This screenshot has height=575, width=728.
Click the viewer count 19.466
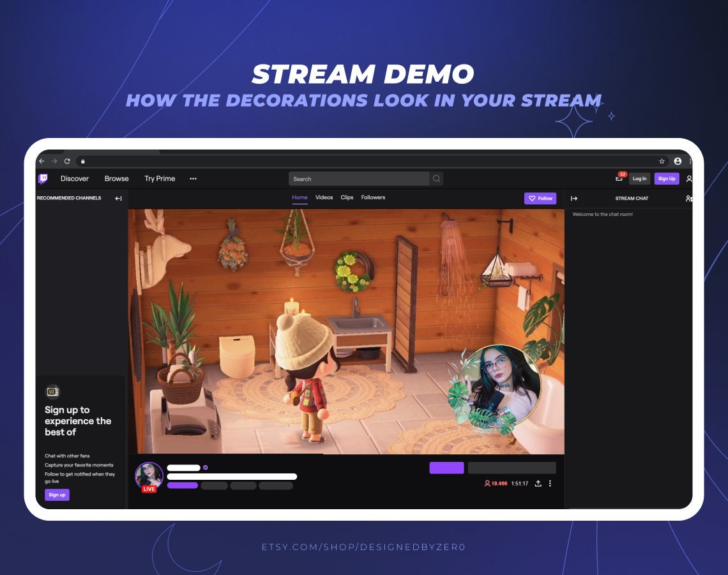tap(496, 484)
